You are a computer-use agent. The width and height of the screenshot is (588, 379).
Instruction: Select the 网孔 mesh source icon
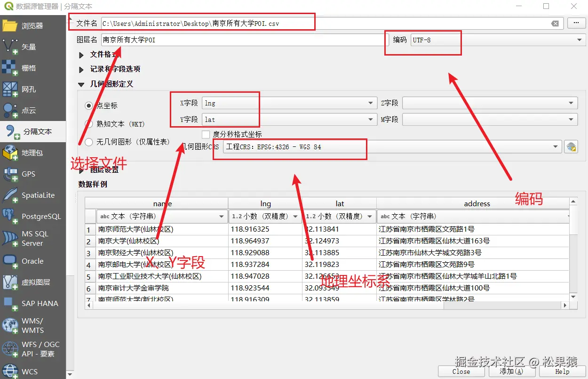pyautogui.click(x=10, y=89)
